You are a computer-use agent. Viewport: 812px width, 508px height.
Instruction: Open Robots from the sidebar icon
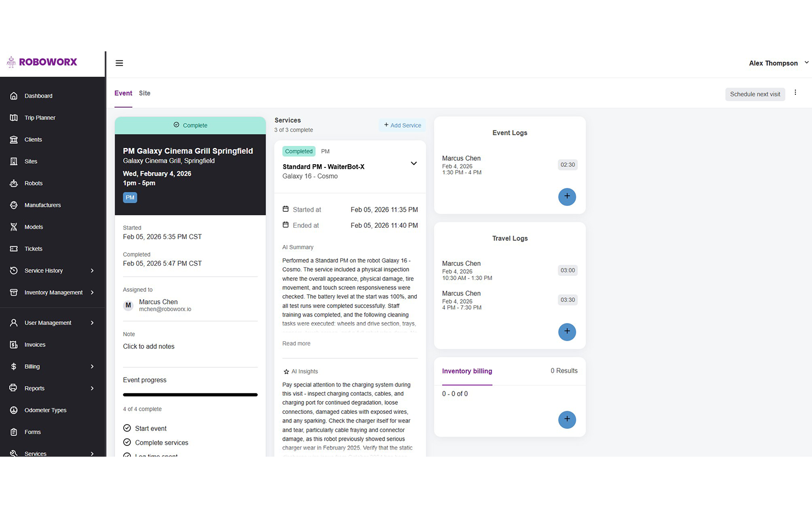coord(14,183)
